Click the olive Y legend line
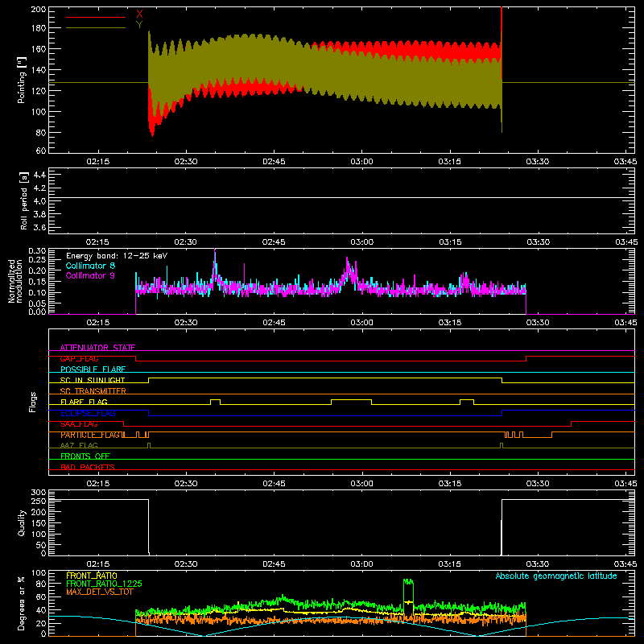Screen dimensions: 644x644 [x=96, y=28]
